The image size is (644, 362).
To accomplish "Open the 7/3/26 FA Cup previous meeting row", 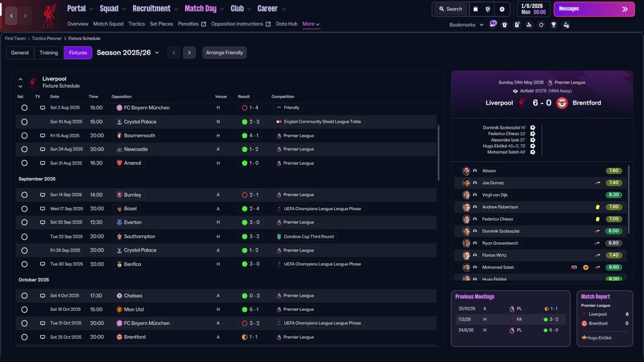I will point(511,319).
